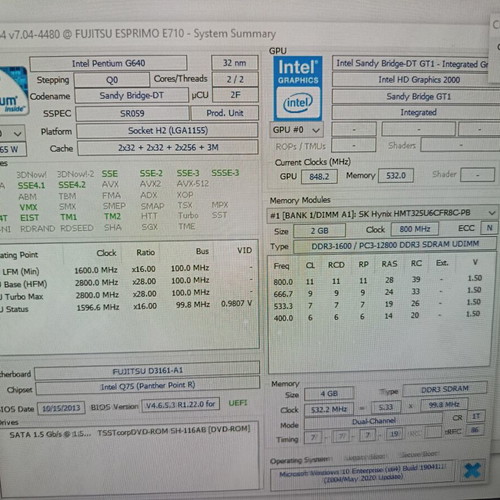The width and height of the screenshot is (500, 500).
Task: Click the cache value 2x32 + 2x32 + 2x256 + 3M
Action: pyautogui.click(x=168, y=148)
